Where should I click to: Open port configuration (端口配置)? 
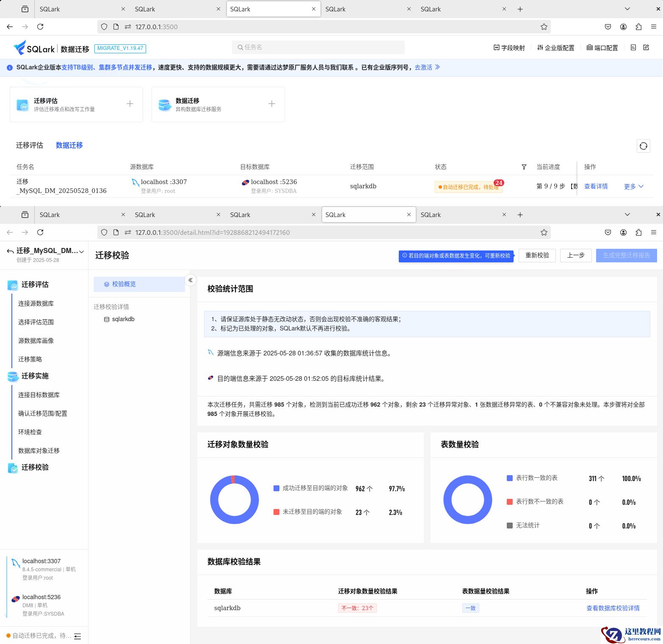coord(602,48)
